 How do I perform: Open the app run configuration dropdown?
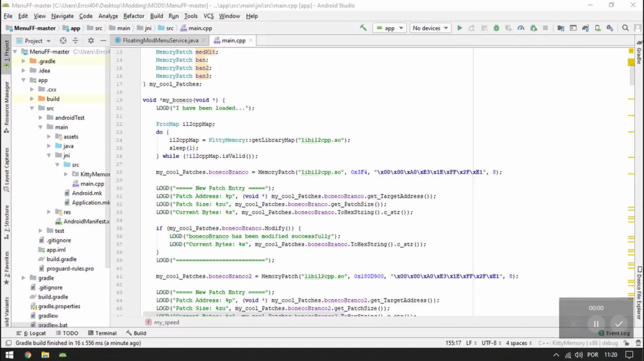(390, 28)
